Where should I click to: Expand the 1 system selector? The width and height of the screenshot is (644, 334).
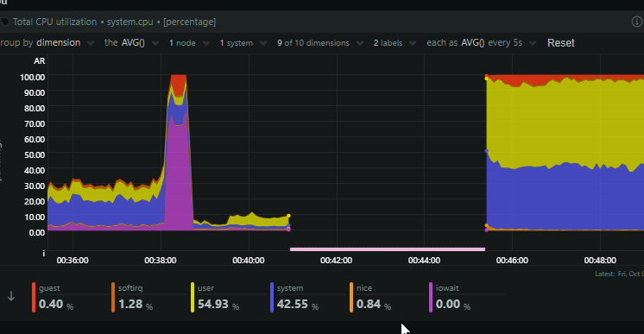tap(243, 43)
